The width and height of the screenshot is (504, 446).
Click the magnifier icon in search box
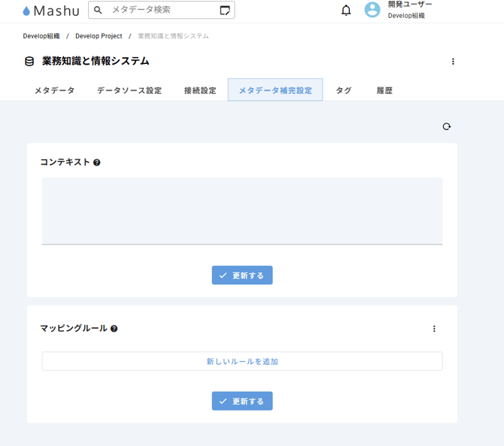[x=99, y=10]
